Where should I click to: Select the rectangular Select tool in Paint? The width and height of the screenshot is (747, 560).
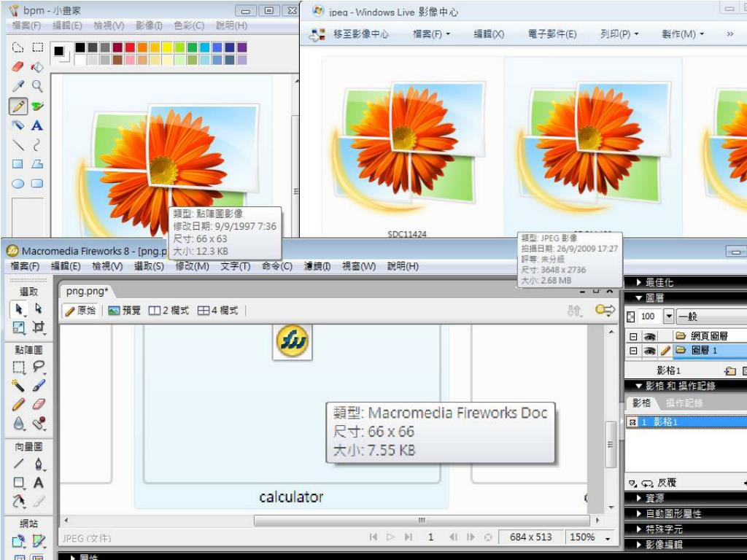[37, 47]
